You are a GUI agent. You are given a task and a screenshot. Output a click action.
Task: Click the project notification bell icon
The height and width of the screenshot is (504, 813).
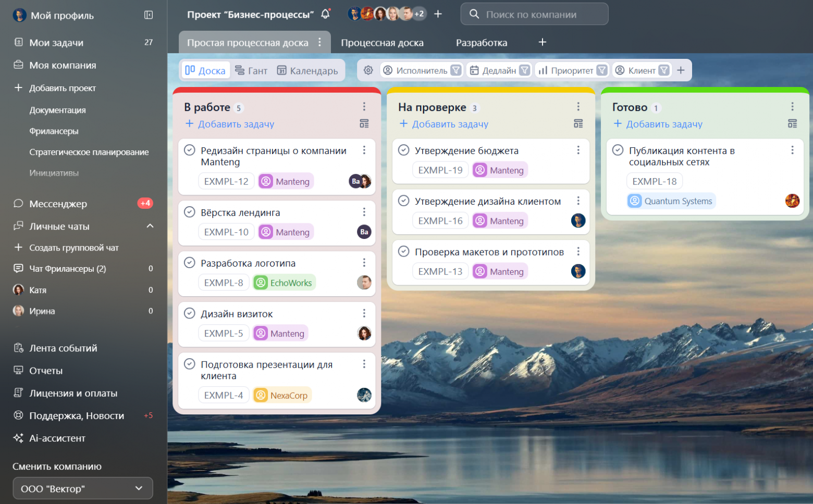[326, 14]
